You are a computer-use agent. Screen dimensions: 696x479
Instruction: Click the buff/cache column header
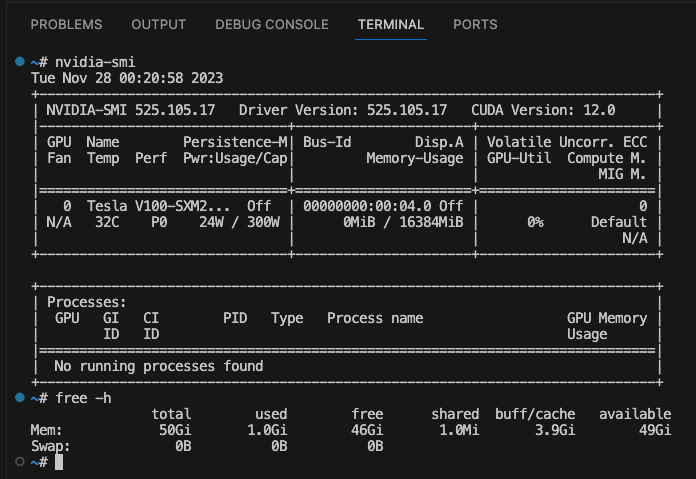[535, 414]
